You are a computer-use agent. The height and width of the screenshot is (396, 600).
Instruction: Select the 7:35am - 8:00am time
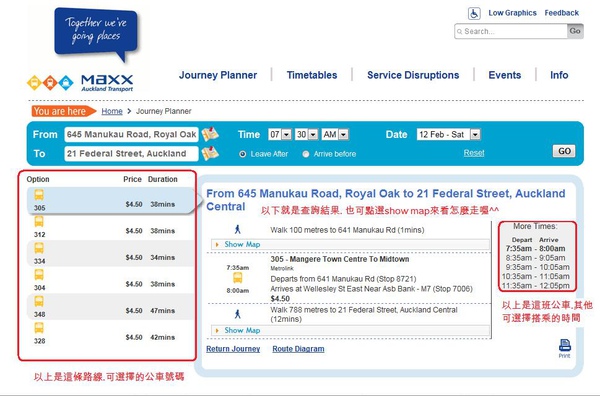point(535,248)
